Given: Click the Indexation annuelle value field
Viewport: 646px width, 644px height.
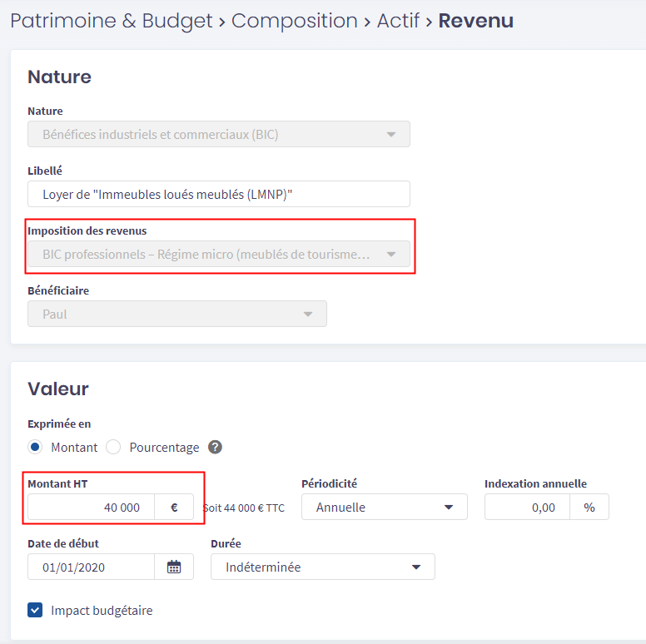Looking at the screenshot, I should point(527,507).
